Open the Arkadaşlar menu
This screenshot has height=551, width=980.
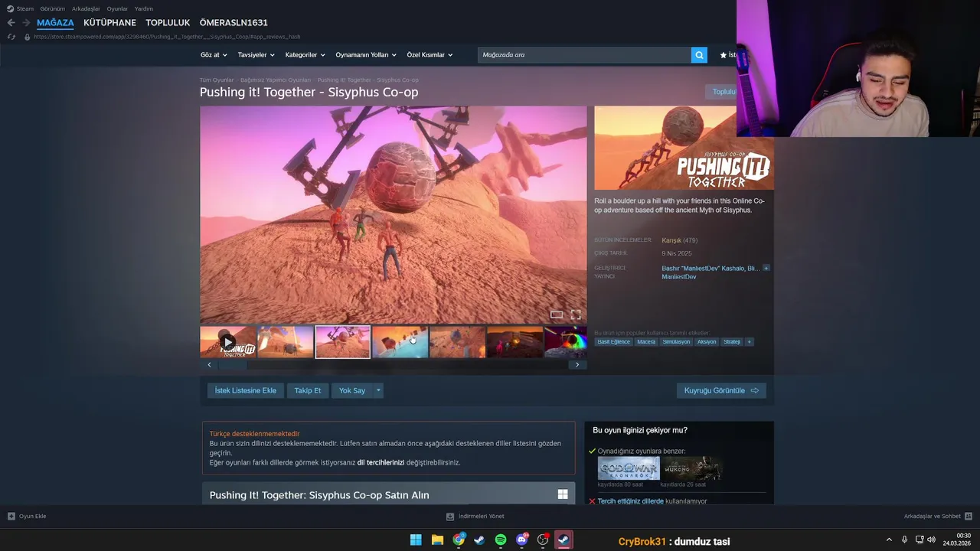coord(86,8)
